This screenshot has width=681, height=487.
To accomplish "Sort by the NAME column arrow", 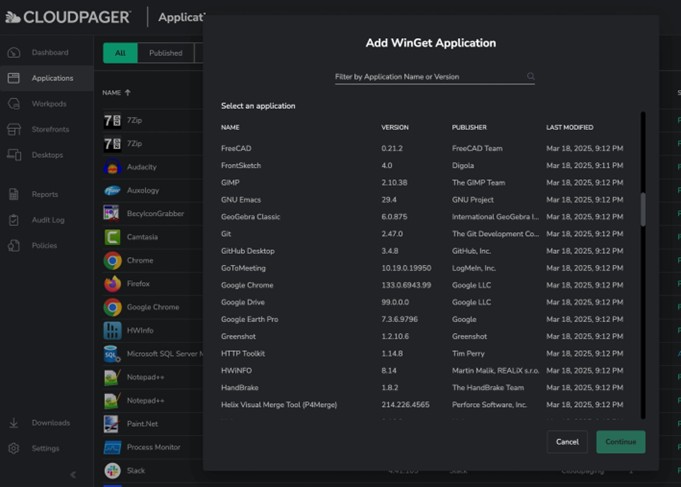I will pos(128,93).
